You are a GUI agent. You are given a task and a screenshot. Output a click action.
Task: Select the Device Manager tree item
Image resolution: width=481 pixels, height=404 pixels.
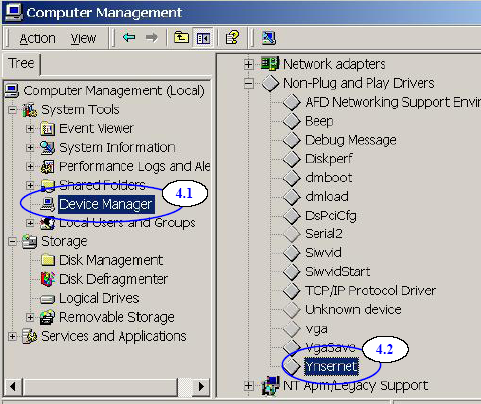106,204
